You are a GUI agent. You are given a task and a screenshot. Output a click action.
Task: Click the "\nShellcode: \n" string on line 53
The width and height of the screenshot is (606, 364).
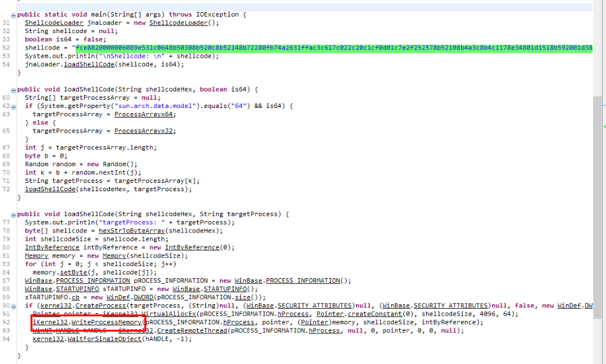[132, 56]
